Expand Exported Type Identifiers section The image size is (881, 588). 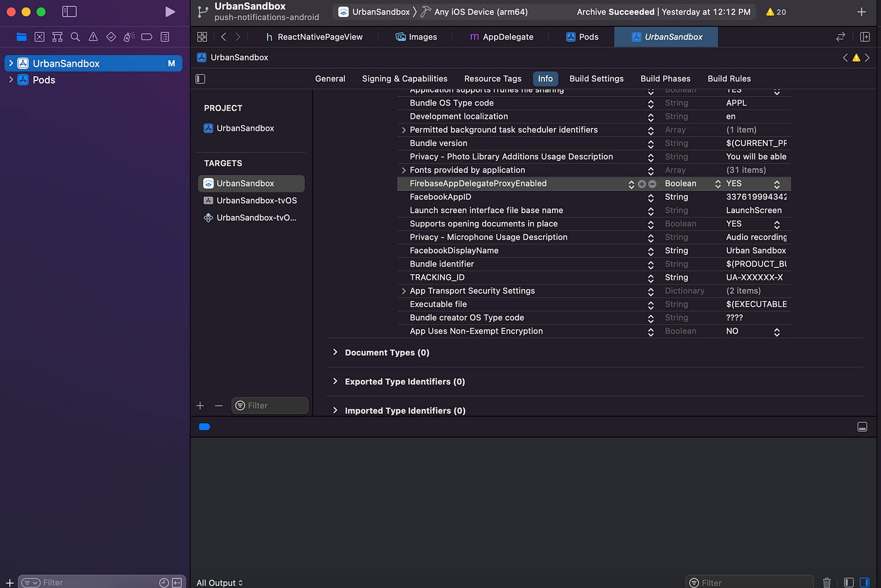[335, 381]
